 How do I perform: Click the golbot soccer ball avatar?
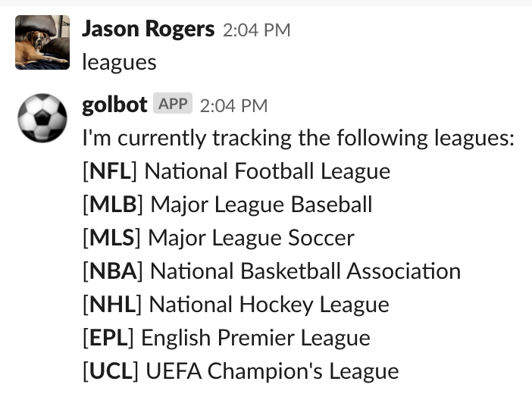pyautogui.click(x=42, y=117)
